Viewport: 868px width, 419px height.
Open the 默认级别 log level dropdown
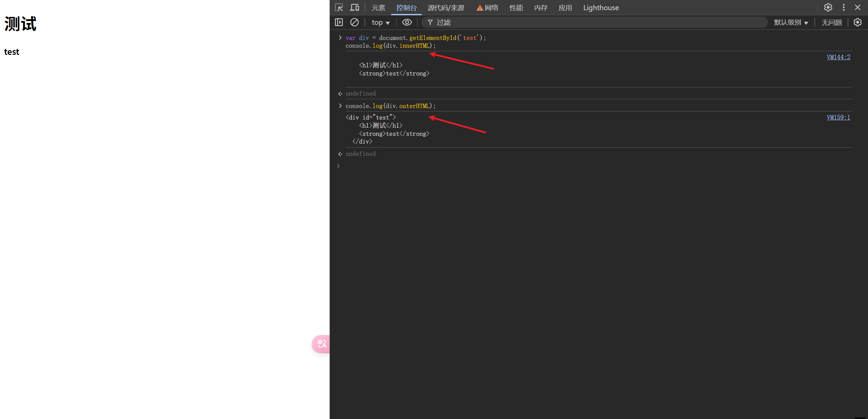[791, 22]
